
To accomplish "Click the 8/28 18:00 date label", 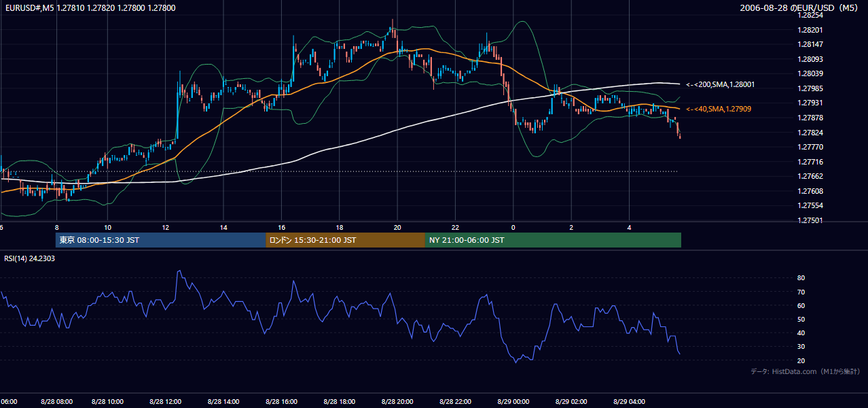I will tap(340, 402).
